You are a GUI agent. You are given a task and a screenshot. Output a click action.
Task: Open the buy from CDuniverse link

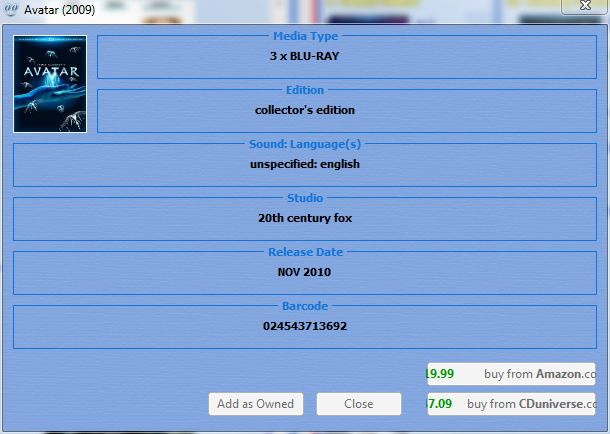click(511, 404)
